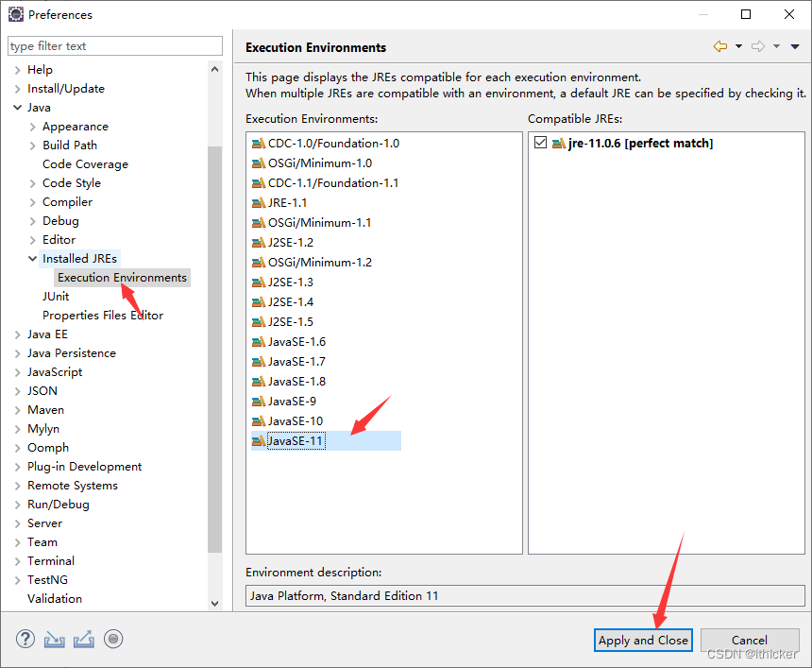Select OSGi/Minimum-1.2 list entry
812x668 pixels.
(x=319, y=263)
